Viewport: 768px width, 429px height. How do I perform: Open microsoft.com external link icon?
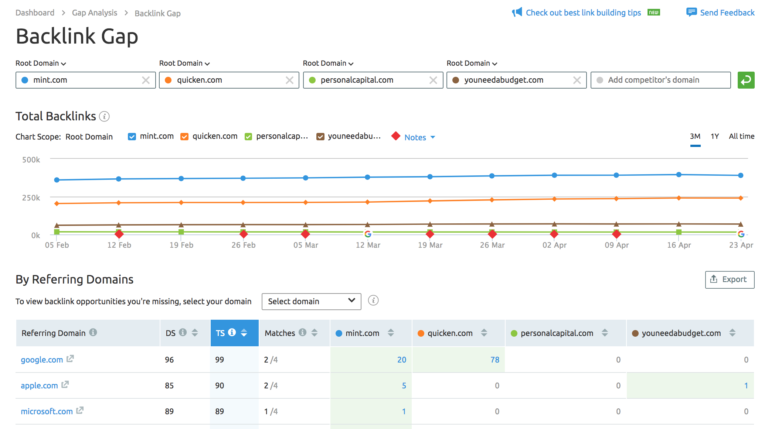80,410
